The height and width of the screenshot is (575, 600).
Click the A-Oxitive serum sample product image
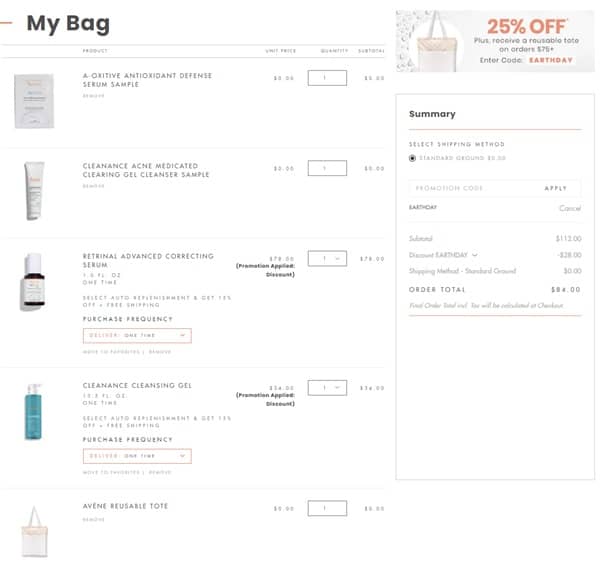[x=34, y=99]
